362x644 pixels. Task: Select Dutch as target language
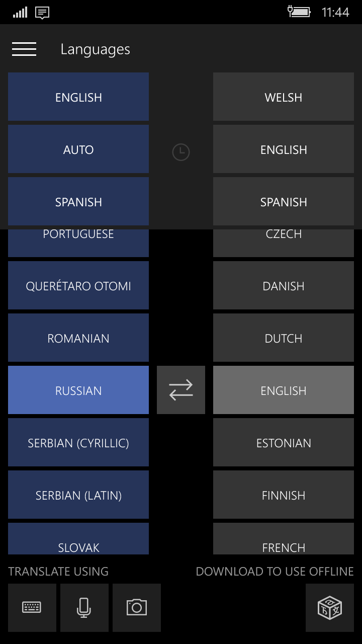[284, 338]
